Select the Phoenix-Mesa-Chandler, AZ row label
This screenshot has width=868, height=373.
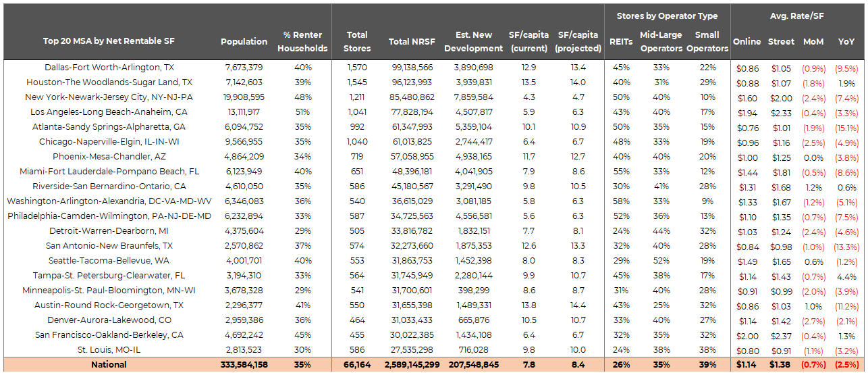109,157
